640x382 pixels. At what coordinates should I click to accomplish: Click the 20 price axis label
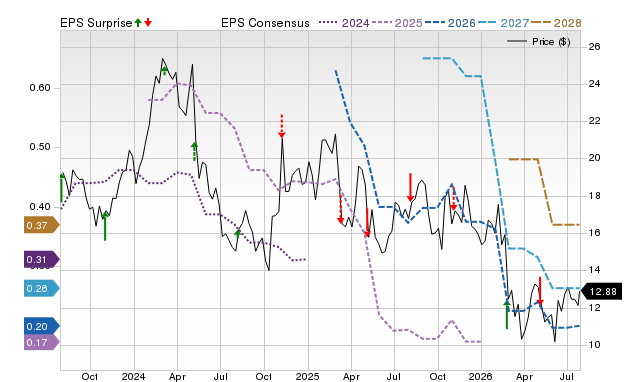[x=595, y=158]
